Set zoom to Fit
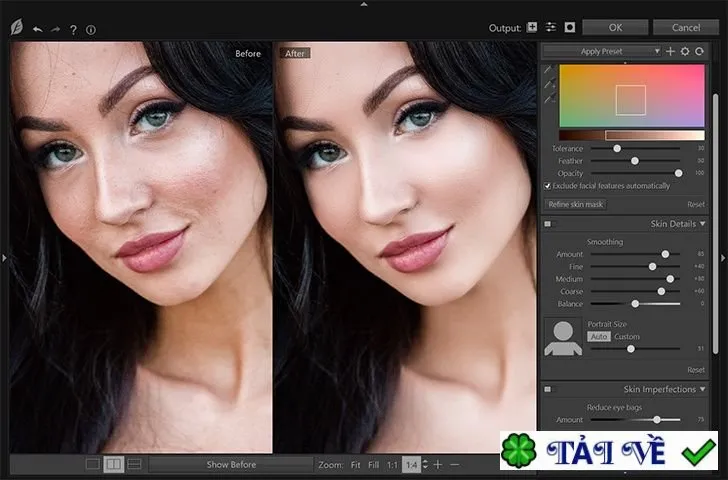The height and width of the screenshot is (480, 728). [x=356, y=465]
